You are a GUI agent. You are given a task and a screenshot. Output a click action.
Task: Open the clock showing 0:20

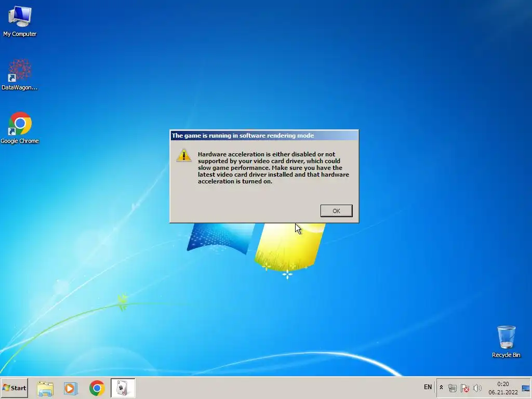503,388
